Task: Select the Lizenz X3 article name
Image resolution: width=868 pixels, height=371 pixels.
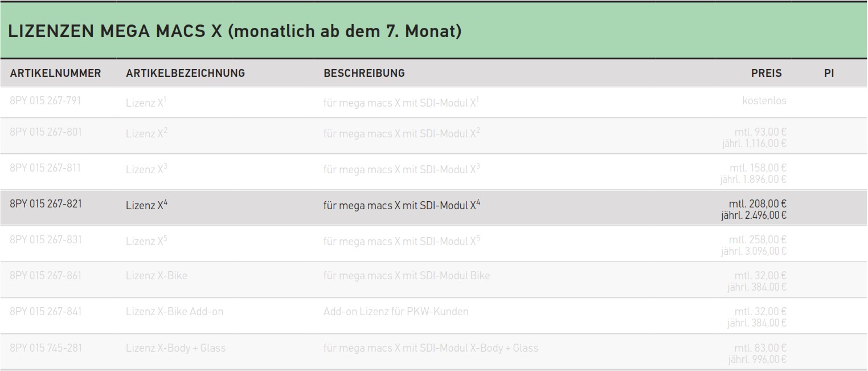Action: [x=146, y=169]
